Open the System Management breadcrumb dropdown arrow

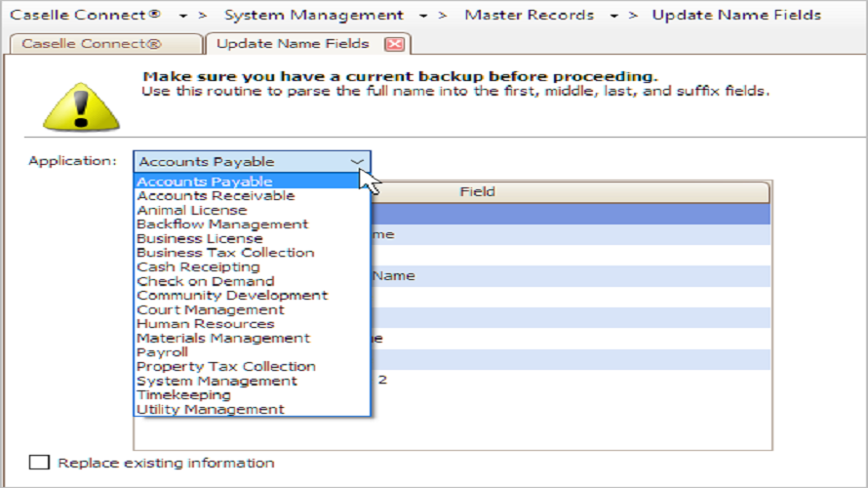click(423, 16)
